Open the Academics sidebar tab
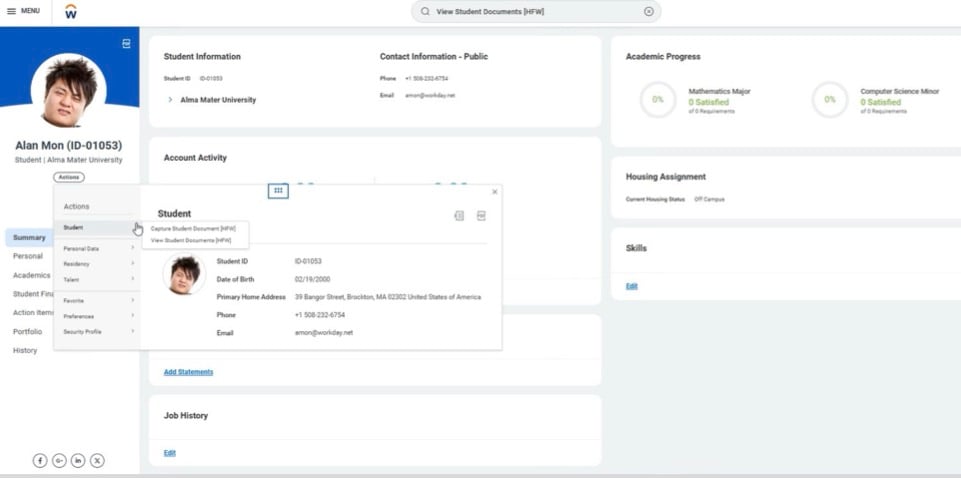 tap(32, 275)
